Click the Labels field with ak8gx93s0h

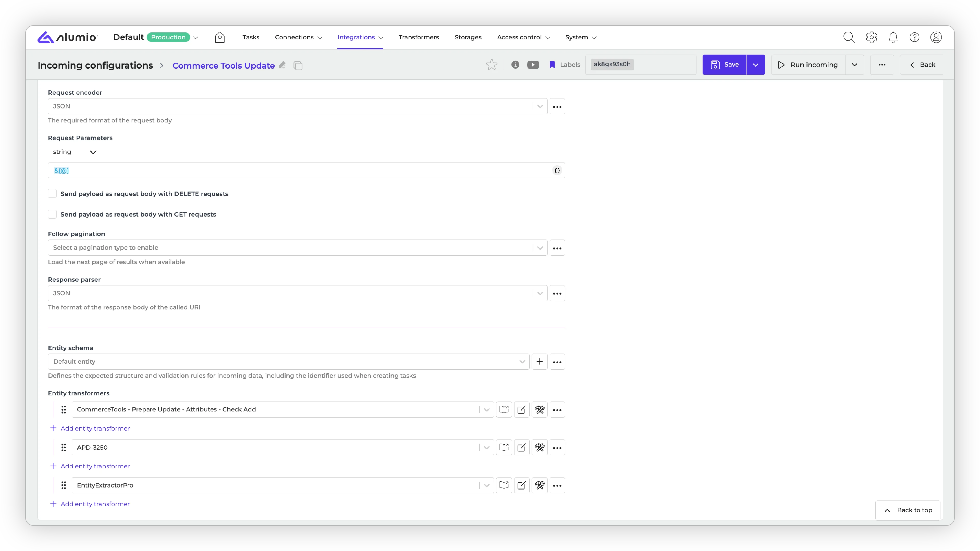[x=641, y=65]
